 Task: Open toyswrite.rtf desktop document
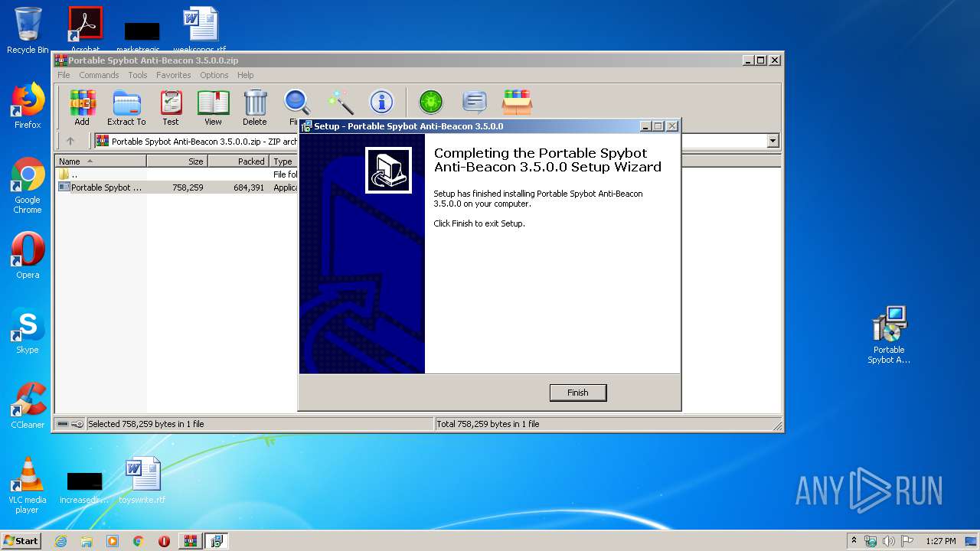coord(142,481)
